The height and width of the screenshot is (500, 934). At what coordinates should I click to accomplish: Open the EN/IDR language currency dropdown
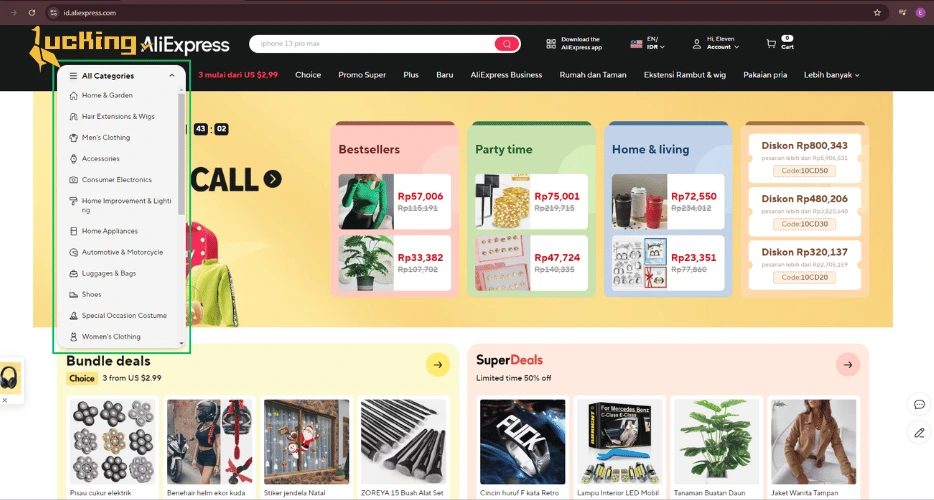tap(655, 44)
